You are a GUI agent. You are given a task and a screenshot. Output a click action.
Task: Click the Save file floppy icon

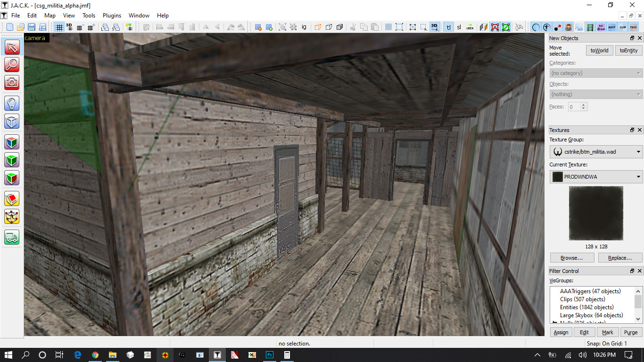click(x=31, y=27)
